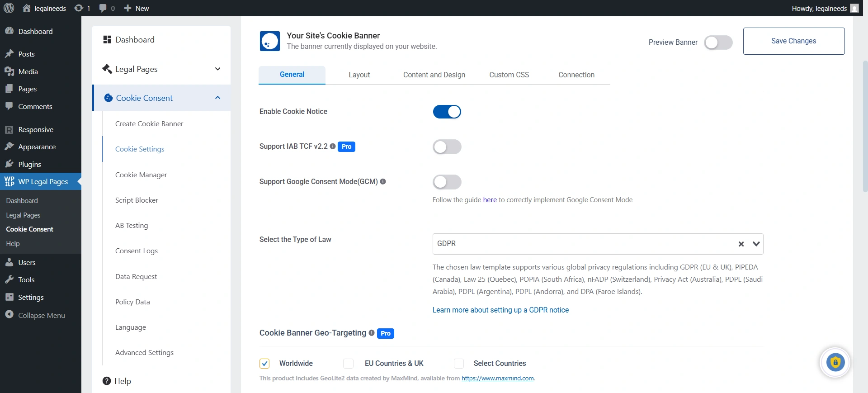Screen dimensions: 868x393
Task: Turn on the Preview Banner switch
Action: click(x=718, y=43)
